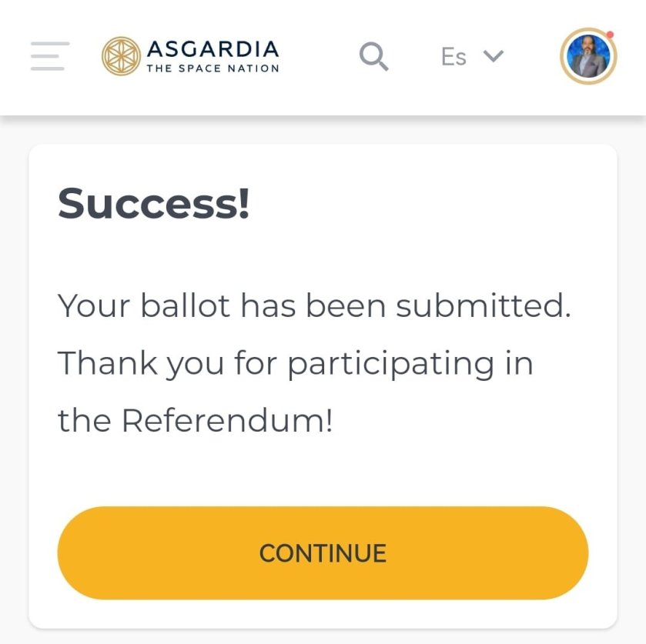Click the red notification dot on avatar
This screenshot has width=646, height=644.
tap(610, 35)
